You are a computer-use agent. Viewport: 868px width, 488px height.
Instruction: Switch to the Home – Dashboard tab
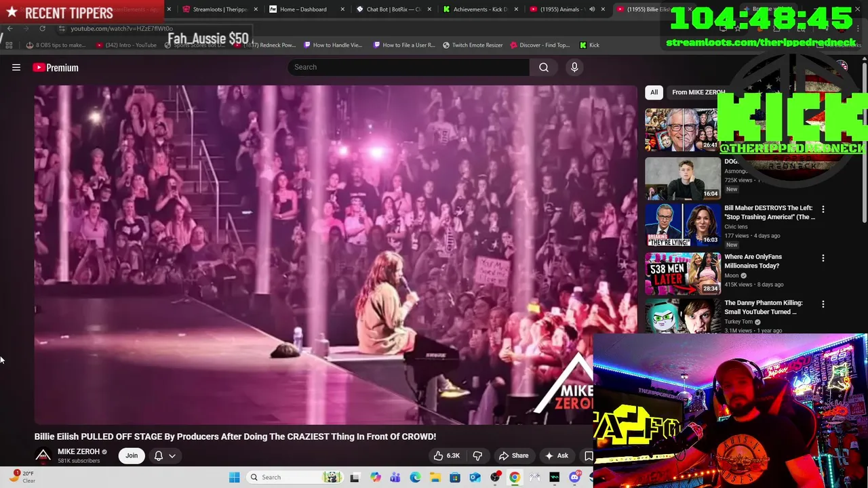tap(303, 9)
